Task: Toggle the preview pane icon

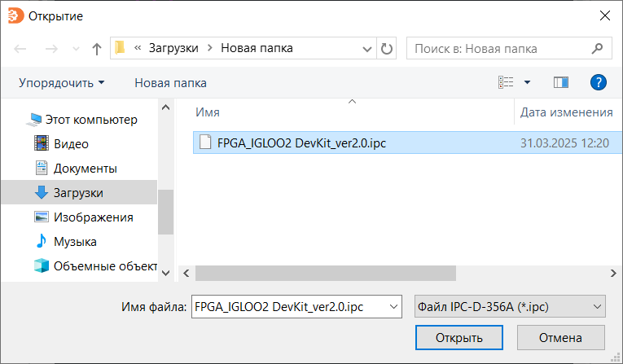Action: tap(561, 82)
